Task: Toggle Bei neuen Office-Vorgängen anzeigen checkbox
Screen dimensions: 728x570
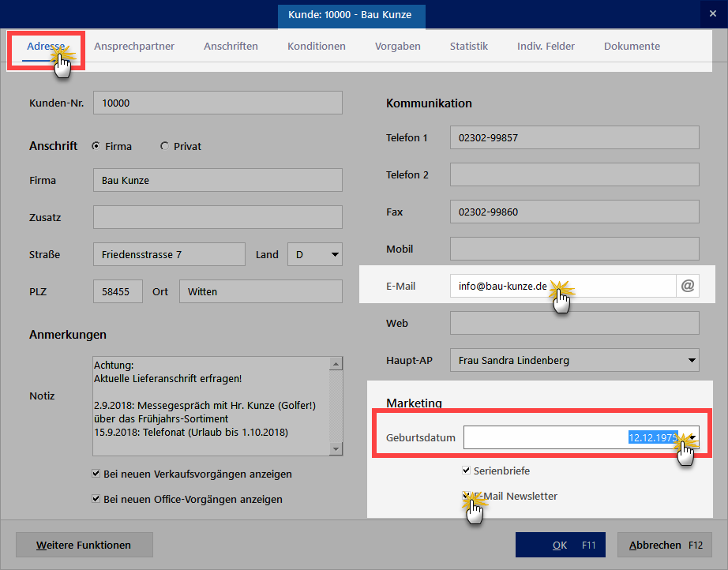Action: [x=96, y=498]
